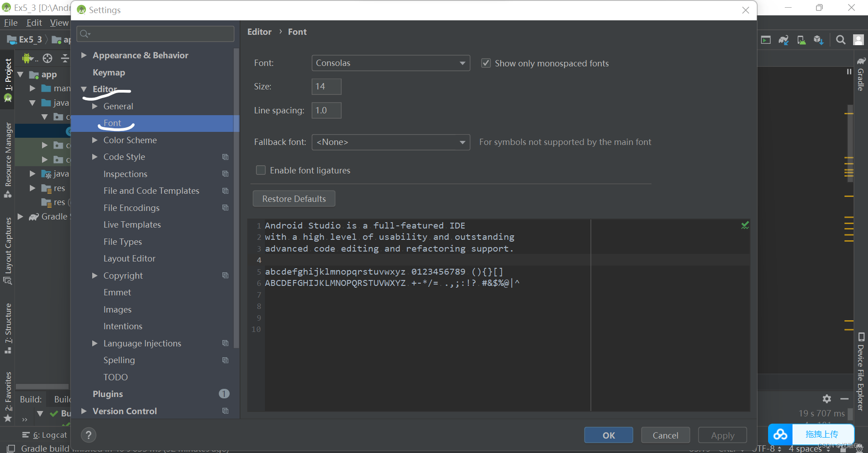Select Plugins in settings tree
This screenshot has width=868, height=453.
pos(108,394)
